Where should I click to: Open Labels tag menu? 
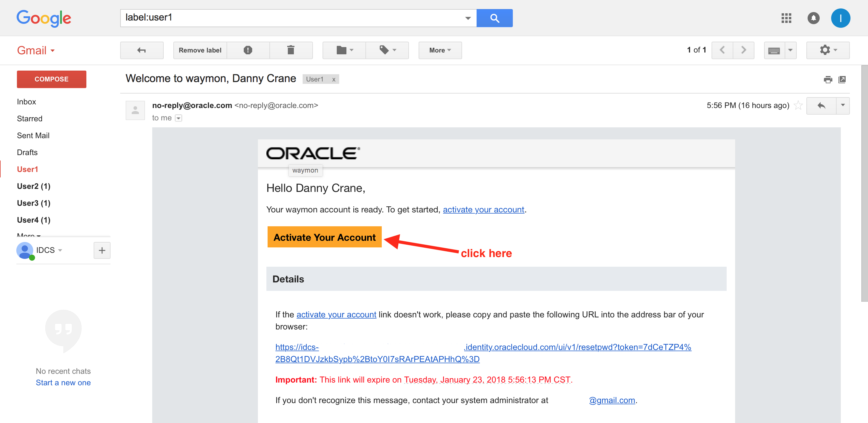tap(387, 50)
